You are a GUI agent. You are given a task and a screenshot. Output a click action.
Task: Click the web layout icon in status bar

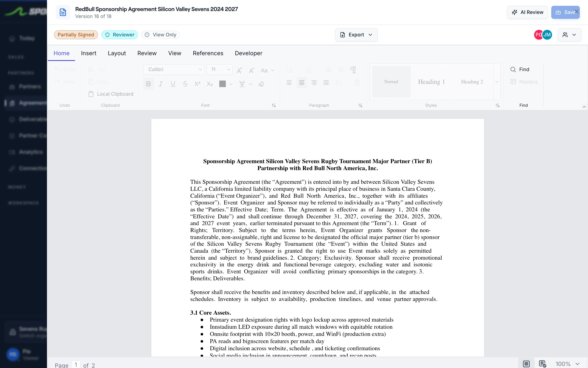[x=542, y=364]
